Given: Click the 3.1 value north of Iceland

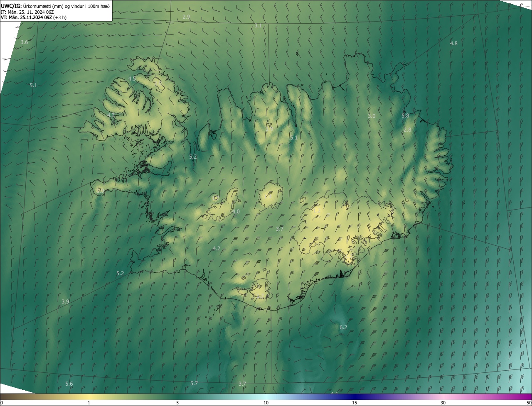Looking at the screenshot, I should (258, 26).
